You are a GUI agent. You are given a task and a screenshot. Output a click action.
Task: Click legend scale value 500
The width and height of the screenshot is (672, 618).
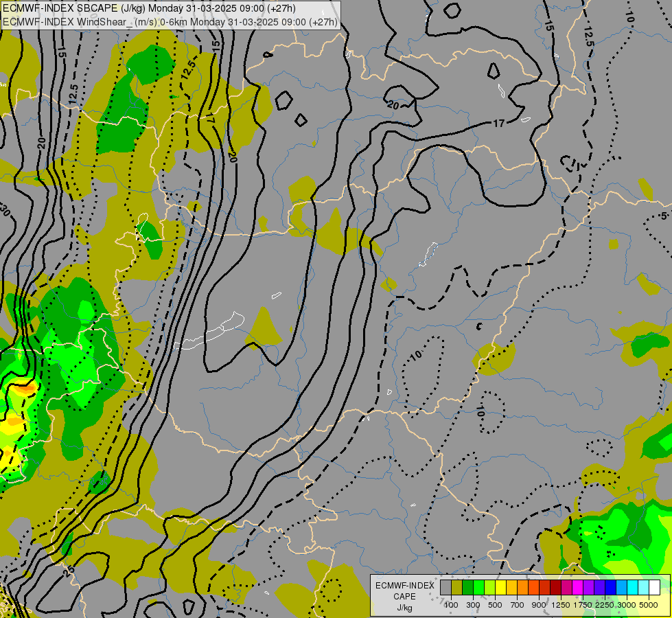495,605
